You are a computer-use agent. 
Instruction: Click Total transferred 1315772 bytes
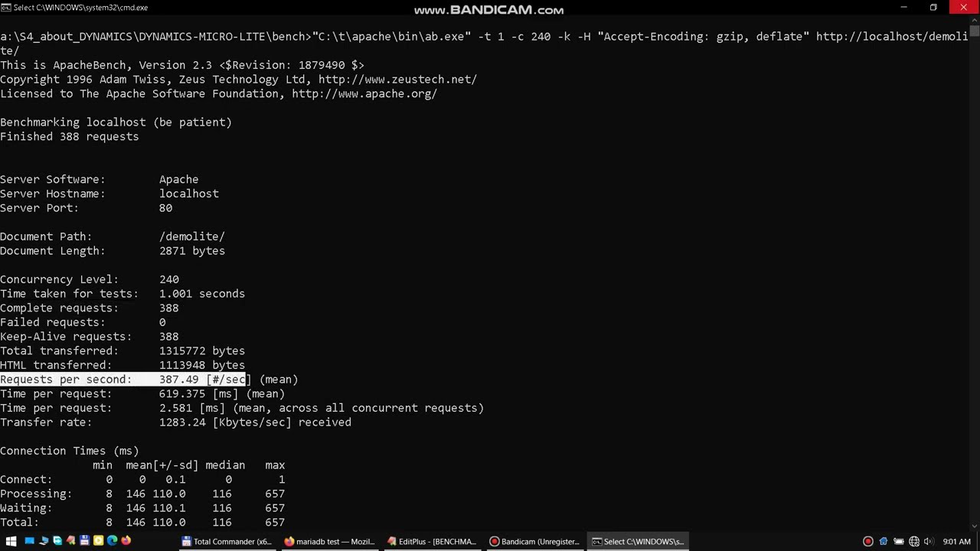202,350
